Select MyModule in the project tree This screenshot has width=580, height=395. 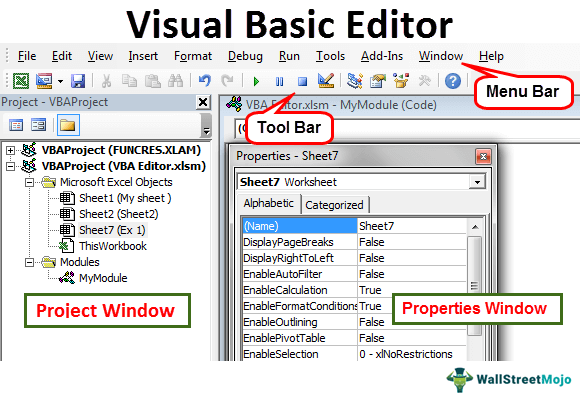click(x=103, y=278)
